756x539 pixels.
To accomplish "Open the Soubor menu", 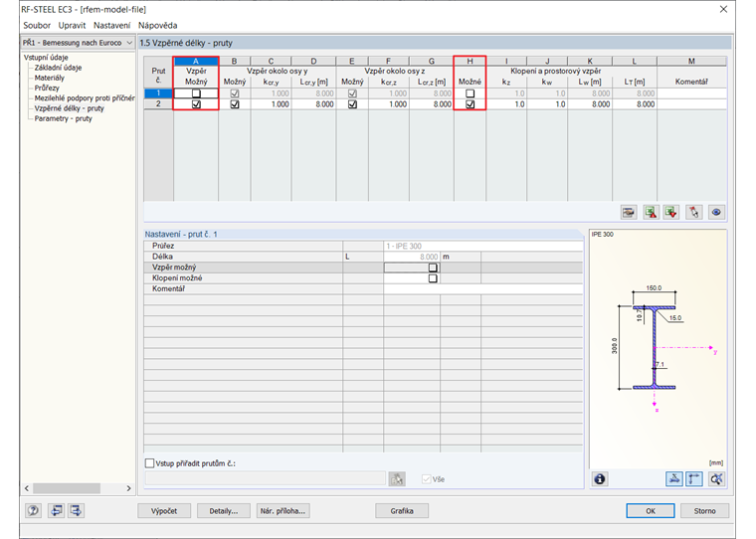I will pyautogui.click(x=37, y=25).
